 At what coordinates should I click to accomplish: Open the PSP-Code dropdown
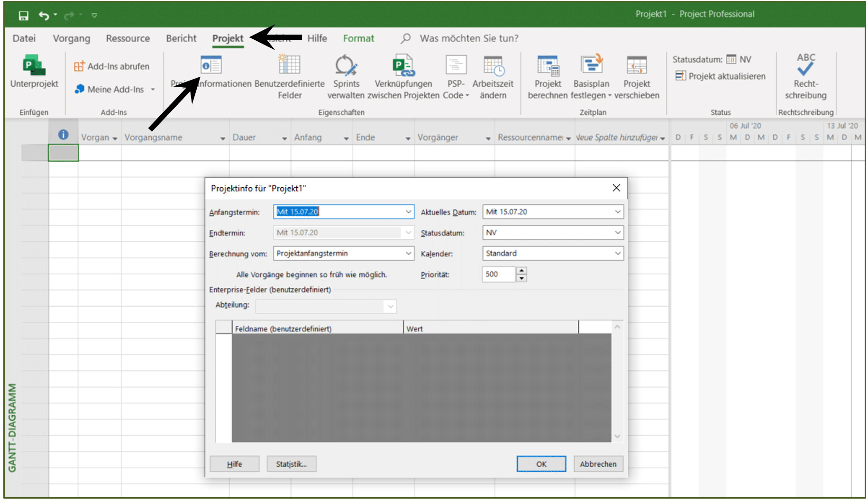coord(456,77)
